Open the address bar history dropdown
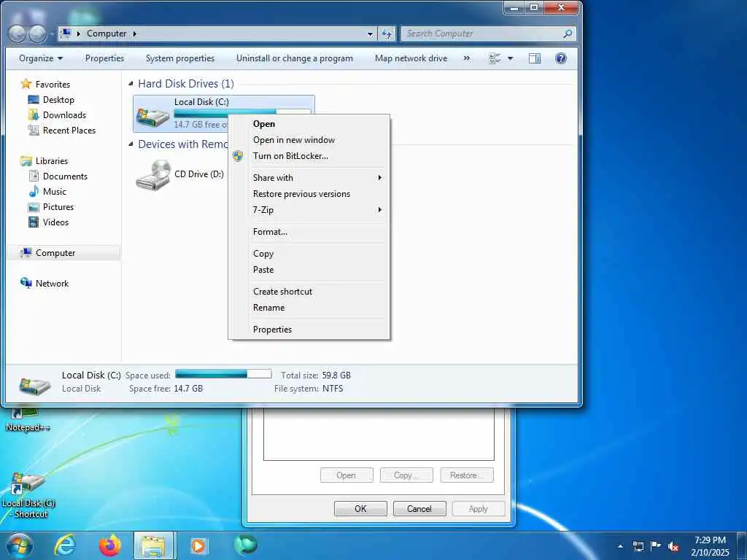747x560 pixels. pyautogui.click(x=370, y=34)
